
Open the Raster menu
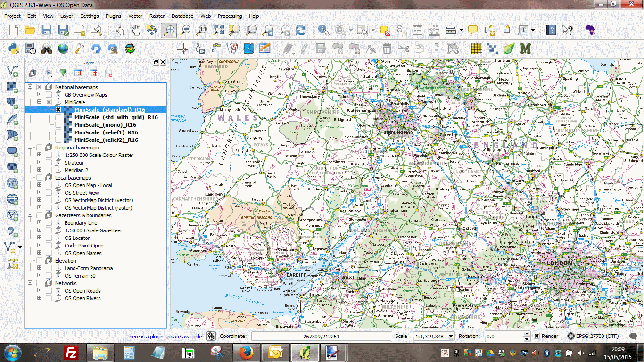[x=157, y=16]
